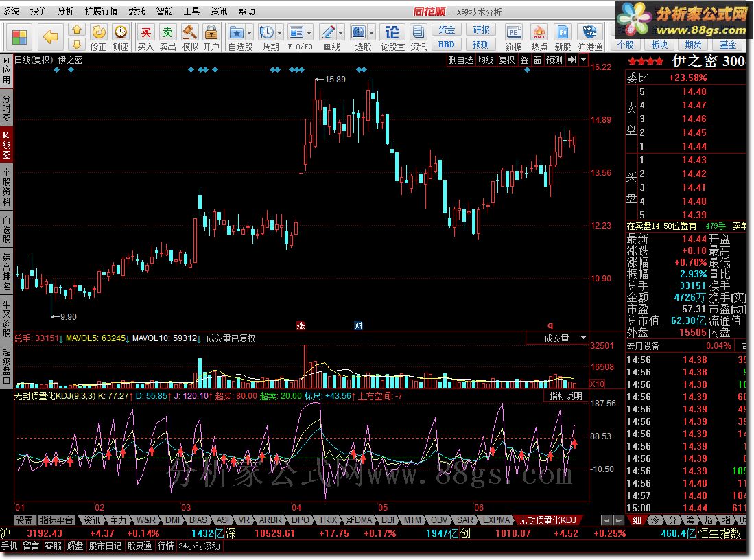Viewport: 754px width, 560px height.
Task: Toggle 均线 moving average lines
Action: (486, 60)
